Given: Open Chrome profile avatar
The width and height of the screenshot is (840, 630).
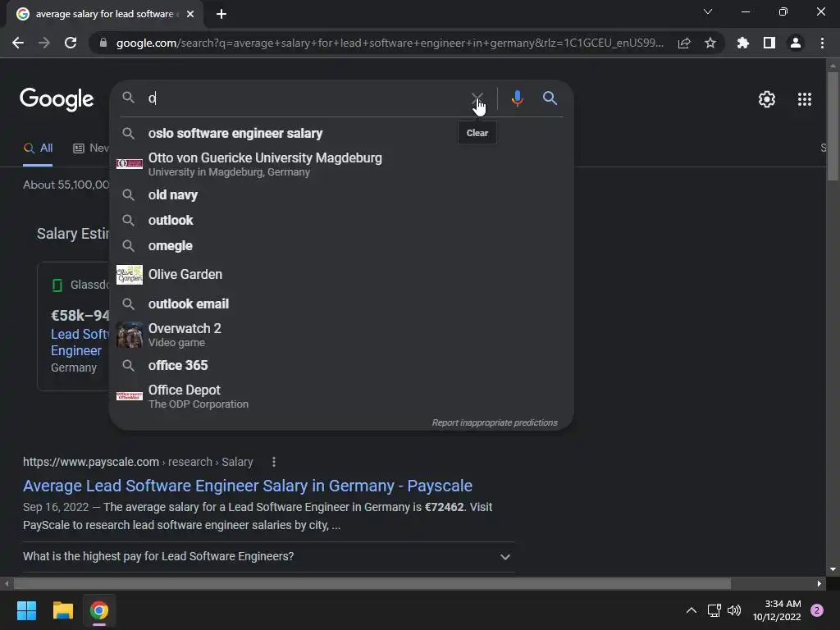Looking at the screenshot, I should pos(796,43).
